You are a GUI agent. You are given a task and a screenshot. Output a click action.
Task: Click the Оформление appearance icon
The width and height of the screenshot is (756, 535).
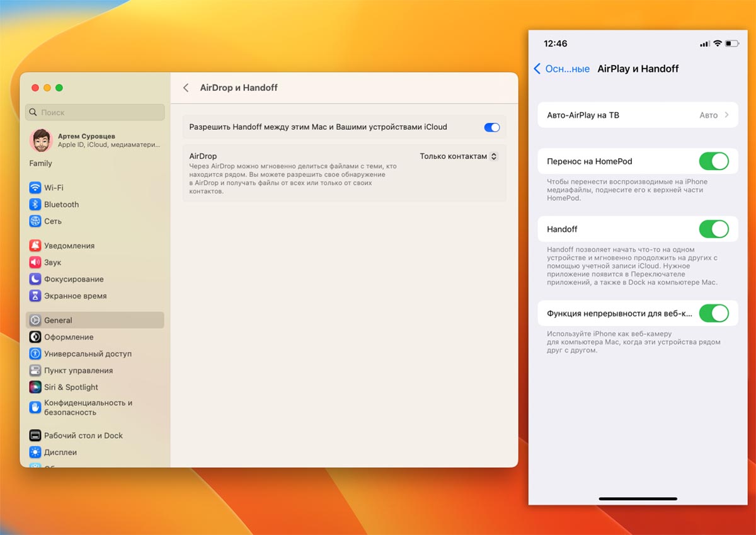pyautogui.click(x=35, y=337)
